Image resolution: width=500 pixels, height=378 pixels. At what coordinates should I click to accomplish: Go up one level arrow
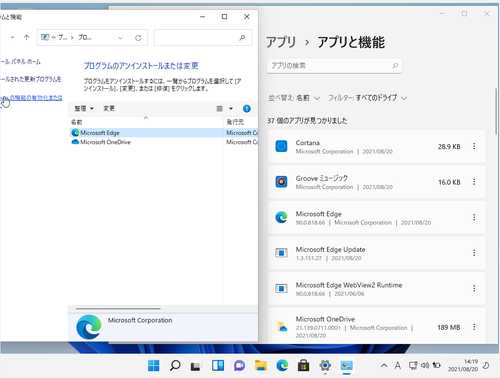26,37
